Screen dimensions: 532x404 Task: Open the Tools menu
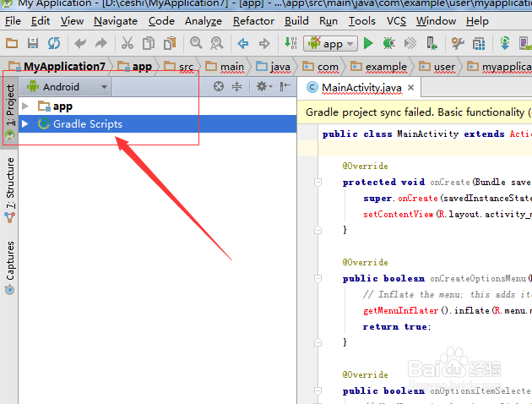tap(362, 21)
